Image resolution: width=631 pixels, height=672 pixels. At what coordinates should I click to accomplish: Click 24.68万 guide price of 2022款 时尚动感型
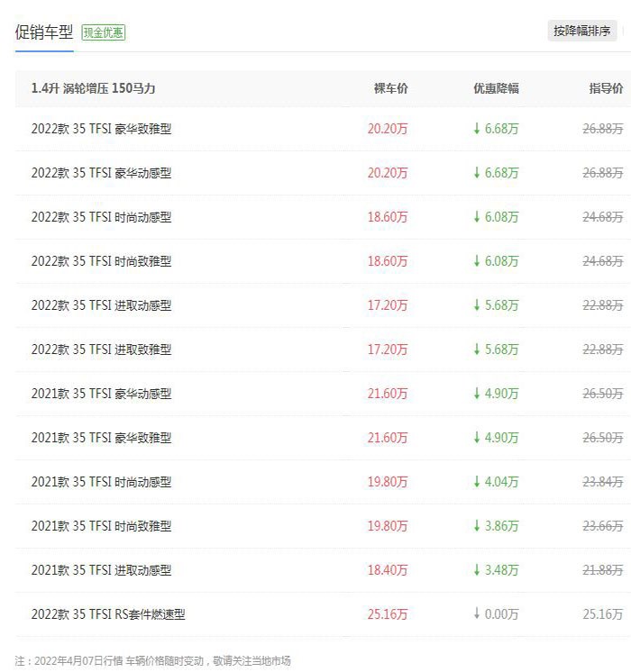(603, 217)
